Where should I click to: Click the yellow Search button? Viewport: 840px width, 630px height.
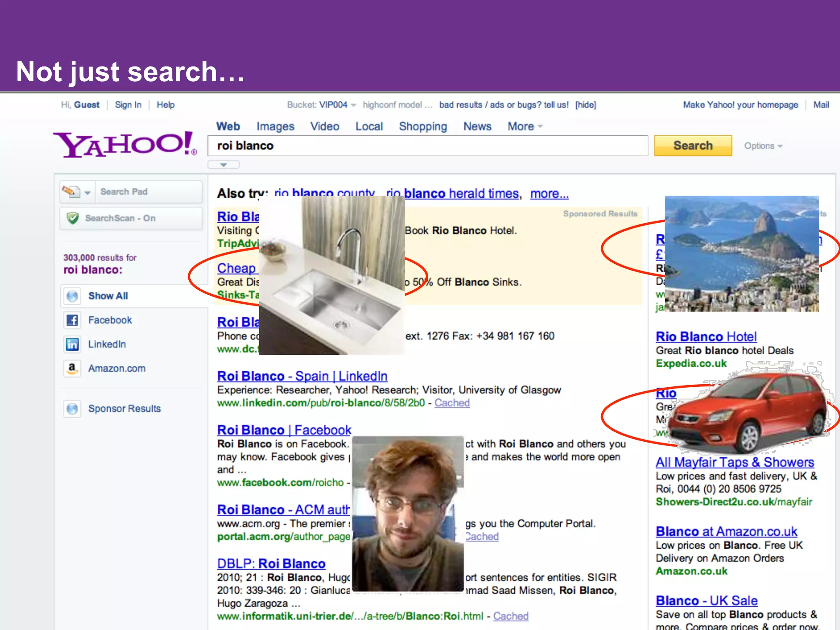[693, 146]
